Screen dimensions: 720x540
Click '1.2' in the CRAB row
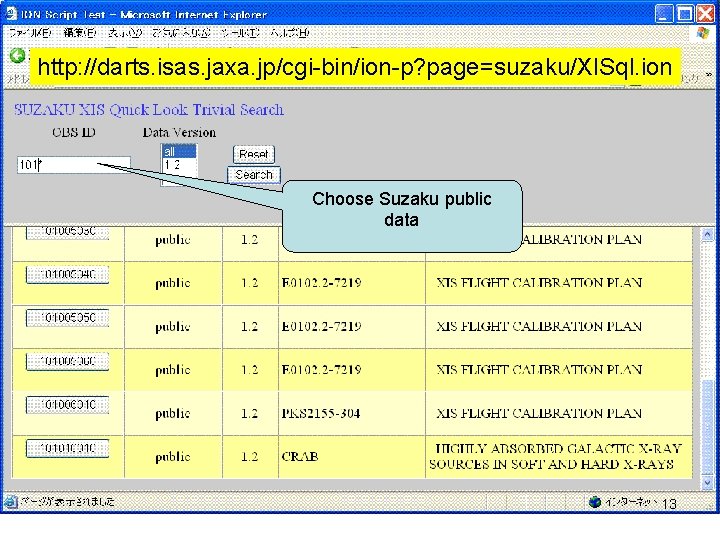(250, 456)
